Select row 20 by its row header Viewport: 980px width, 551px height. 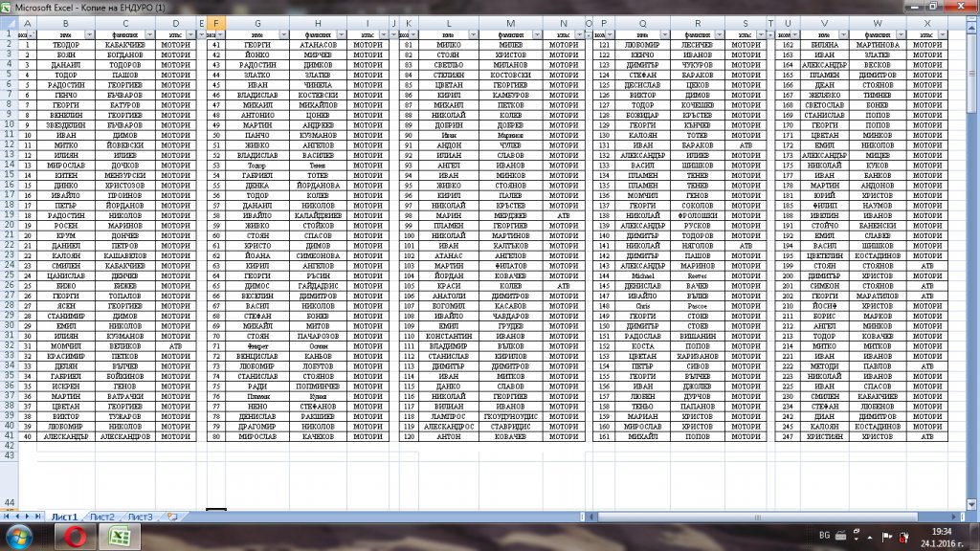pyautogui.click(x=9, y=226)
